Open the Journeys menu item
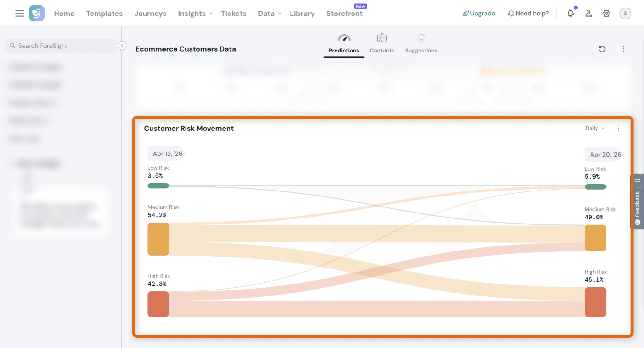644x348 pixels. pyautogui.click(x=150, y=13)
